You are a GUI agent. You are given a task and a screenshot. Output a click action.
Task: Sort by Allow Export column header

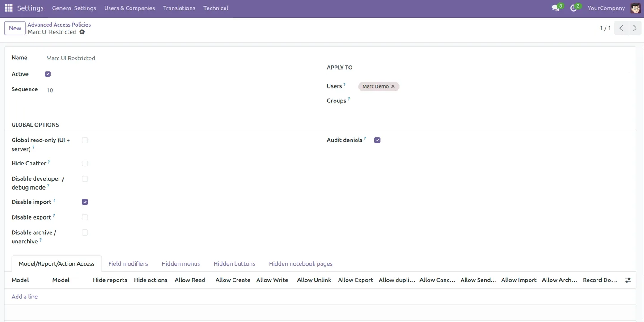point(356,280)
